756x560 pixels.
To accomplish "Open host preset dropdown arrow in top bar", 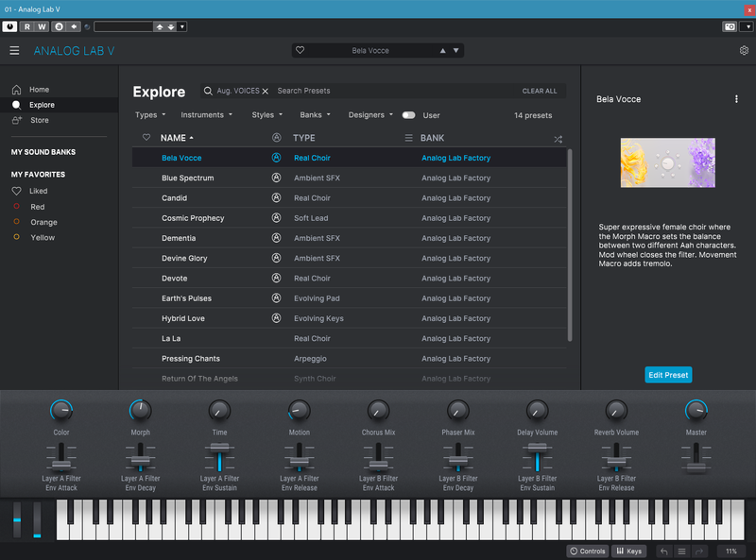I will click(181, 26).
